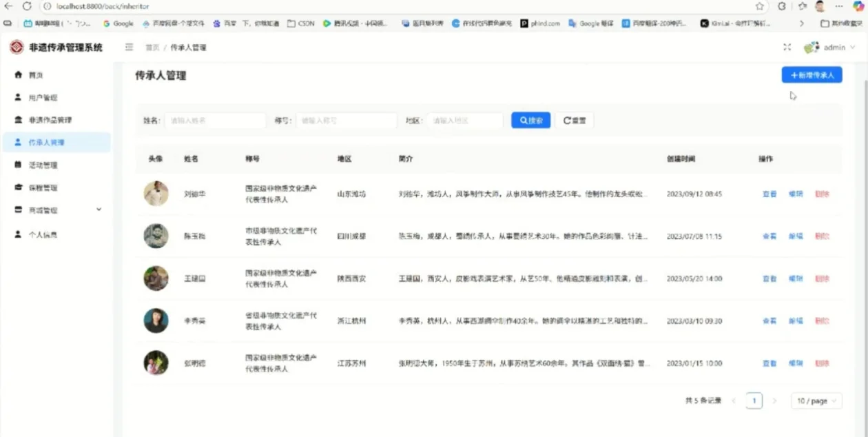The image size is (868, 437).
Task: Open the 10/page page size selector
Action: pyautogui.click(x=816, y=400)
